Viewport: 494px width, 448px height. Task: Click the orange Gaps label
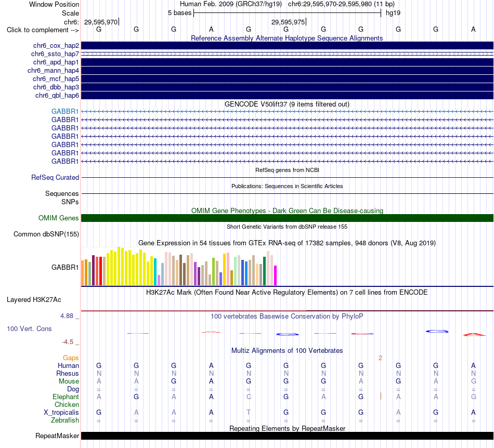click(71, 358)
